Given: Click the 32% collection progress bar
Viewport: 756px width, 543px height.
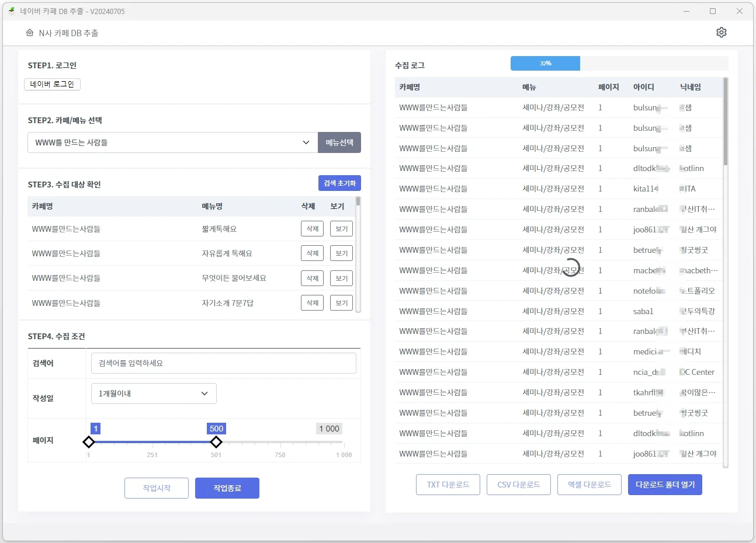Looking at the screenshot, I should (619, 63).
